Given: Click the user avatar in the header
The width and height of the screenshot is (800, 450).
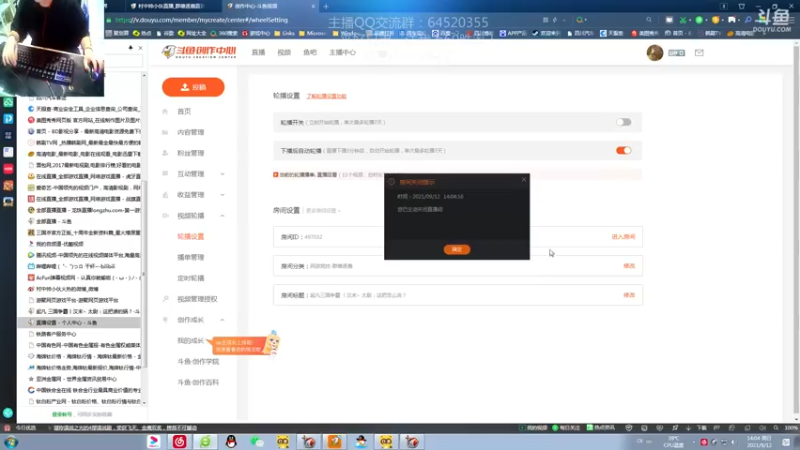Looking at the screenshot, I should [x=655, y=53].
